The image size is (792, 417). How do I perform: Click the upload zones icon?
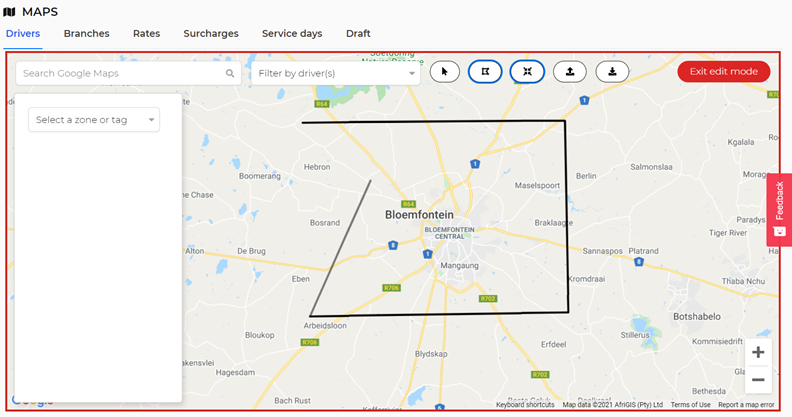click(x=570, y=72)
